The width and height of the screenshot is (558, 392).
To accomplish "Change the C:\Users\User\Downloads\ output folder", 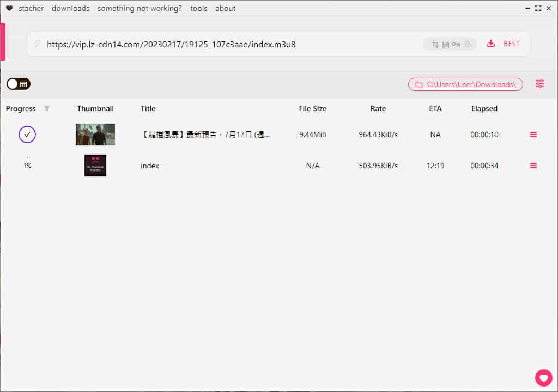I will [x=465, y=84].
